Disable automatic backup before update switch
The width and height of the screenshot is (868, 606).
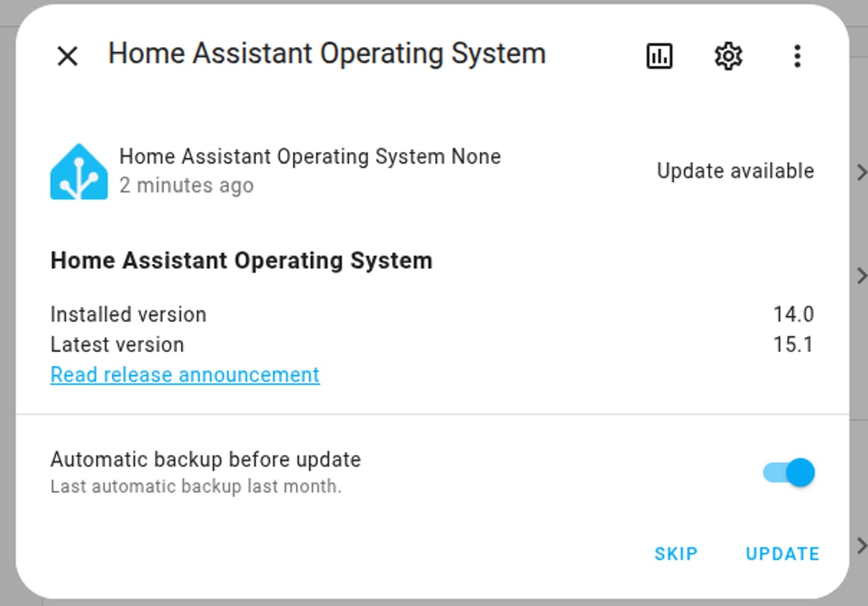click(789, 473)
